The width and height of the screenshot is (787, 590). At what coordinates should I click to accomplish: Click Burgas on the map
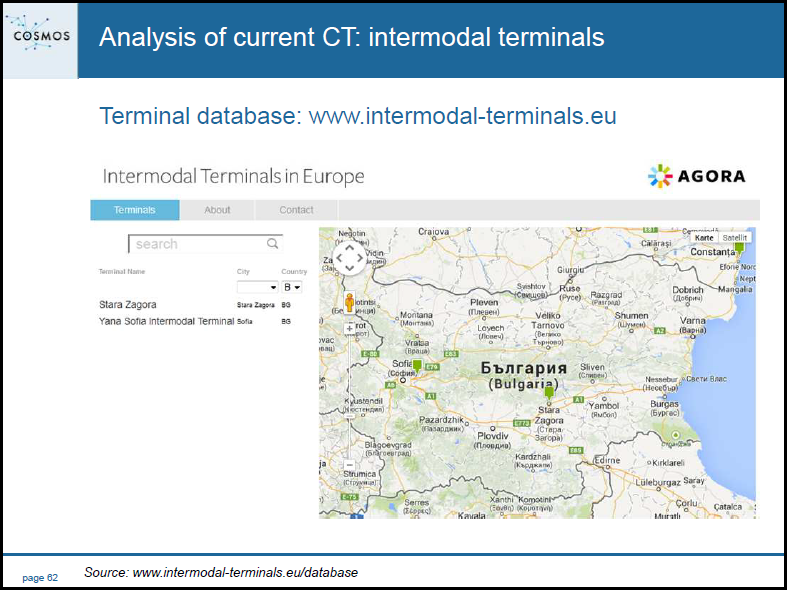click(x=665, y=404)
